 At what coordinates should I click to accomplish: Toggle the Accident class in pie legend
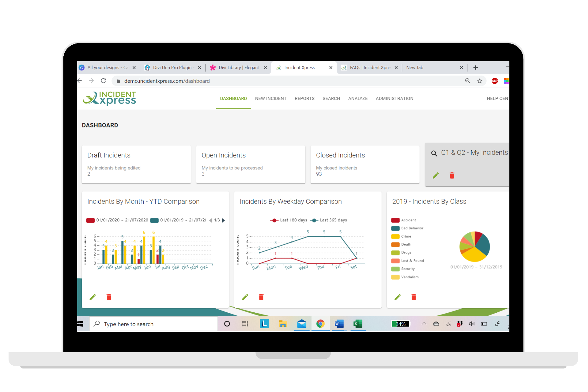point(408,220)
